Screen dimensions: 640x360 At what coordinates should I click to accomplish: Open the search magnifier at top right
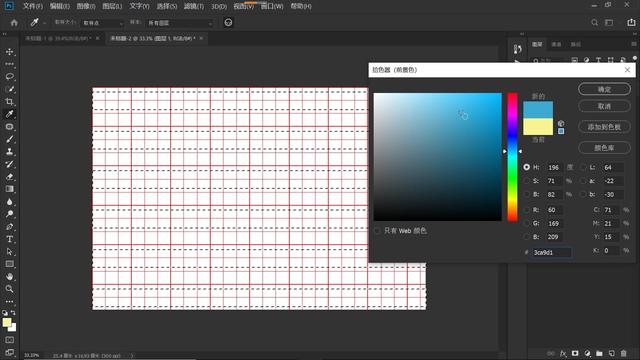pos(594,23)
